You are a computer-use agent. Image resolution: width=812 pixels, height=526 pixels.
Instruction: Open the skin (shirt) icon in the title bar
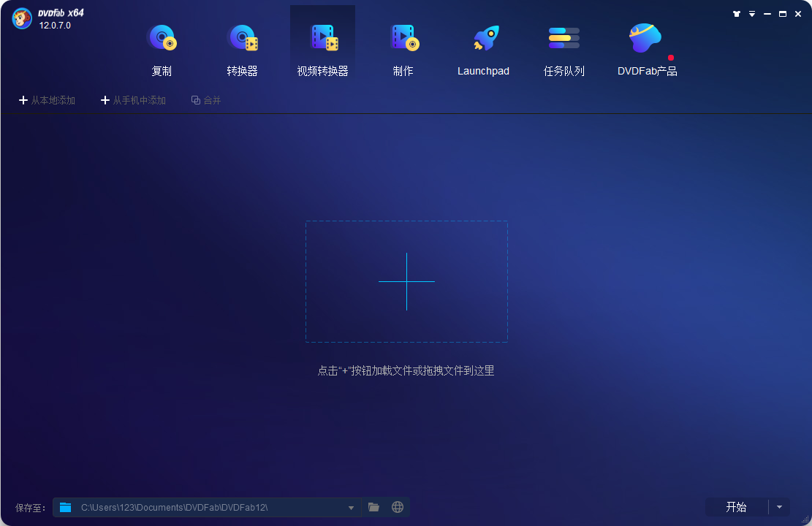click(737, 14)
